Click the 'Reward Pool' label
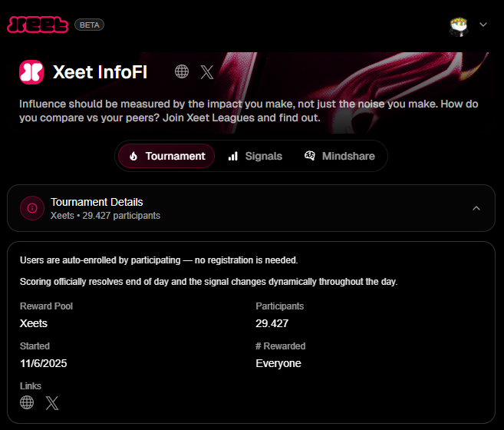The height and width of the screenshot is (430, 504). pyautogui.click(x=46, y=306)
